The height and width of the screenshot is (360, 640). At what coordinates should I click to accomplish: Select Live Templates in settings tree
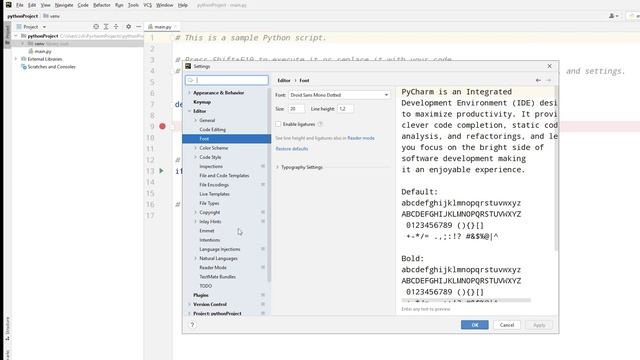tap(214, 194)
